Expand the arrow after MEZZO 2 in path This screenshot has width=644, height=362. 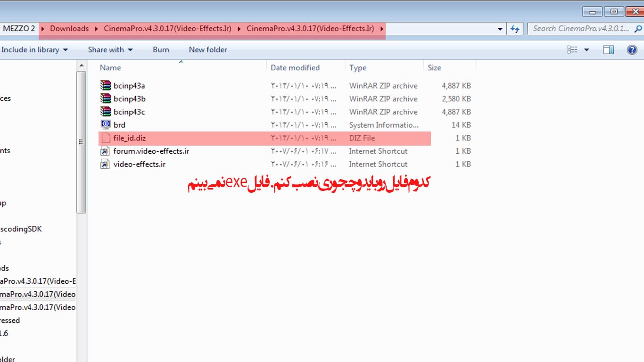pyautogui.click(x=42, y=29)
